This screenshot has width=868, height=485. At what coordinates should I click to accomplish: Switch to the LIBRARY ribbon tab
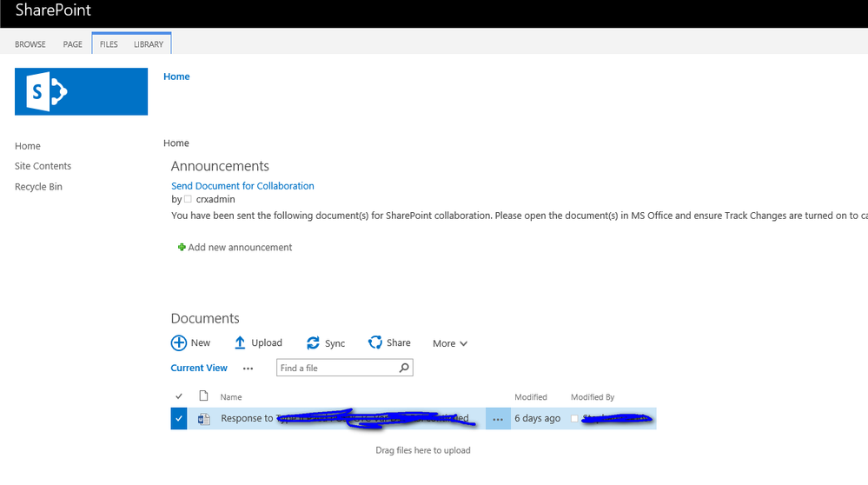pyautogui.click(x=149, y=44)
